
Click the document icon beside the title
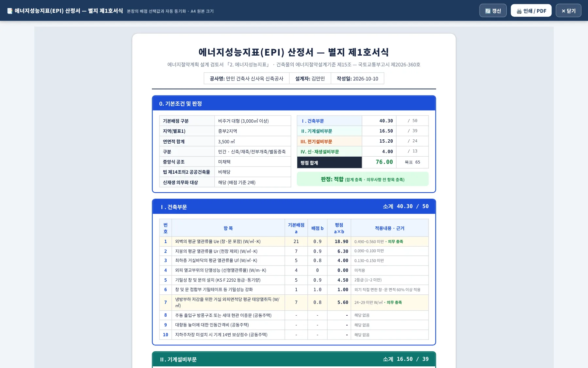tap(10, 11)
